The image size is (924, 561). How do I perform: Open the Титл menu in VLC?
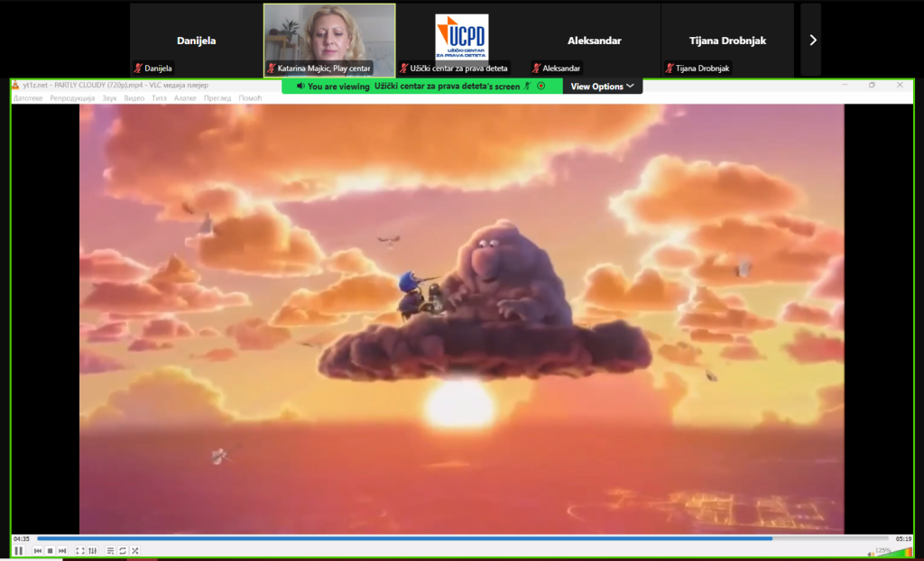coord(159,98)
